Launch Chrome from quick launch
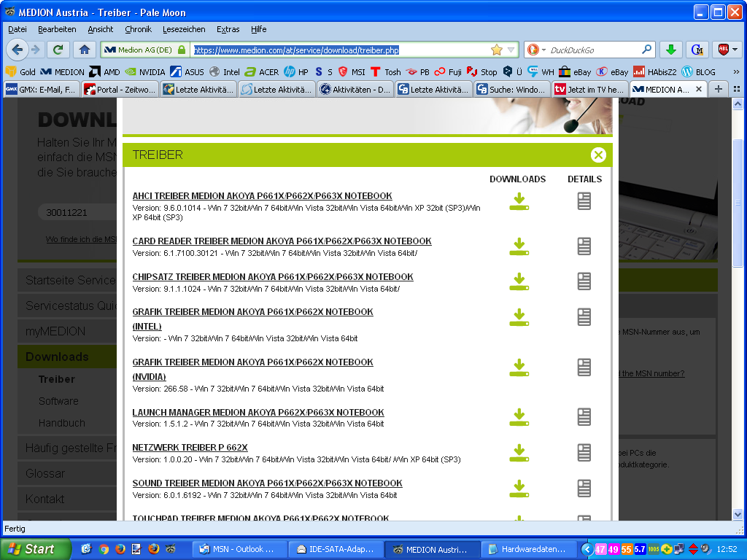This screenshot has height=560, width=747. point(104,549)
